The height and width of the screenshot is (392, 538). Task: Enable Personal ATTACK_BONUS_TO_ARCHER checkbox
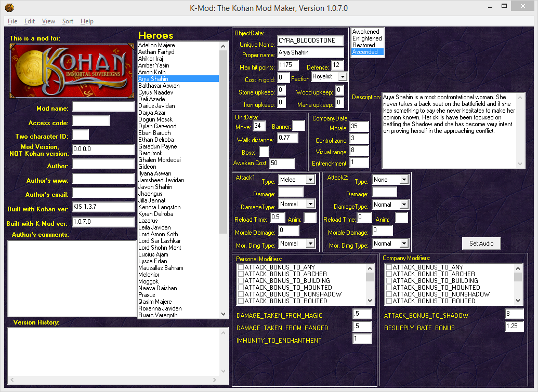pos(241,274)
